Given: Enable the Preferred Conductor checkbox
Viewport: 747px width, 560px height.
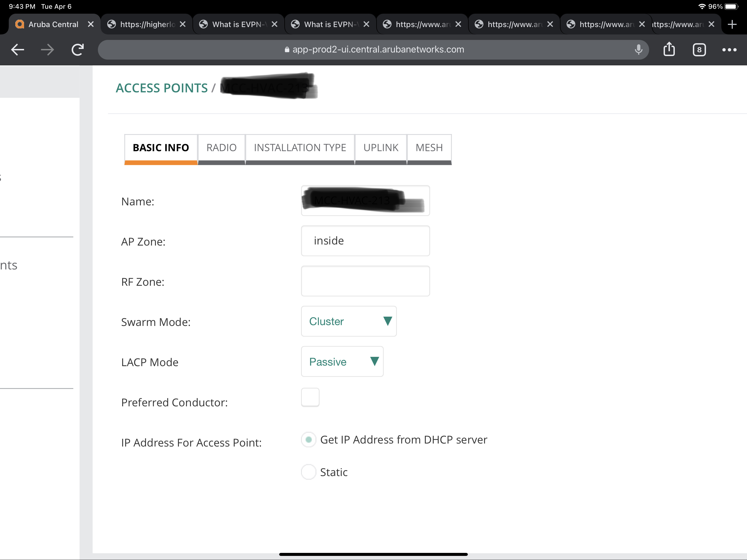Looking at the screenshot, I should (310, 397).
